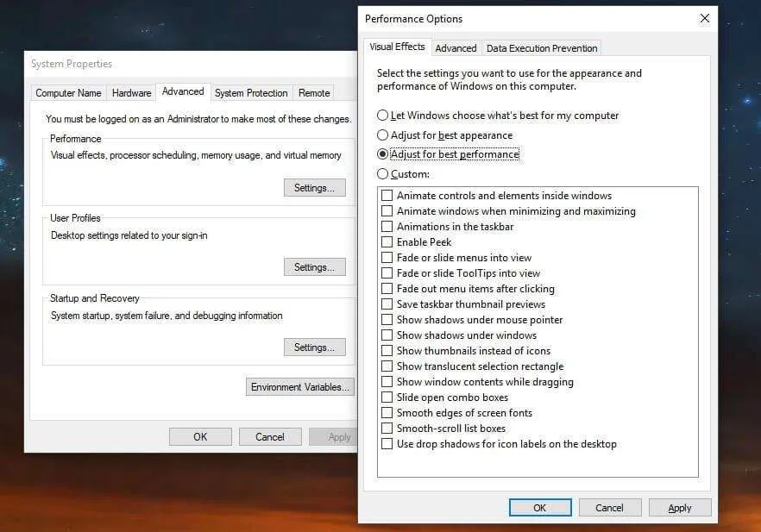Open Performance Settings in System Properties
761x532 pixels.
point(314,188)
